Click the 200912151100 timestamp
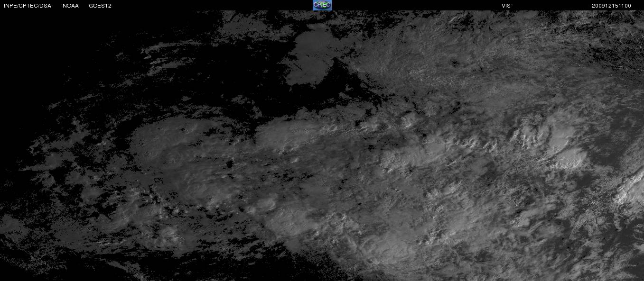The width and height of the screenshot is (644, 281). point(611,6)
